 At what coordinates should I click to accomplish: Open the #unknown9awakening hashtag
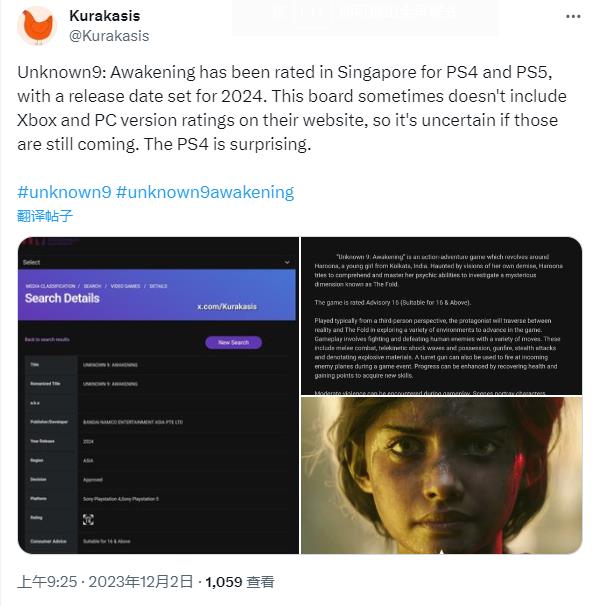pyautogui.click(x=205, y=192)
